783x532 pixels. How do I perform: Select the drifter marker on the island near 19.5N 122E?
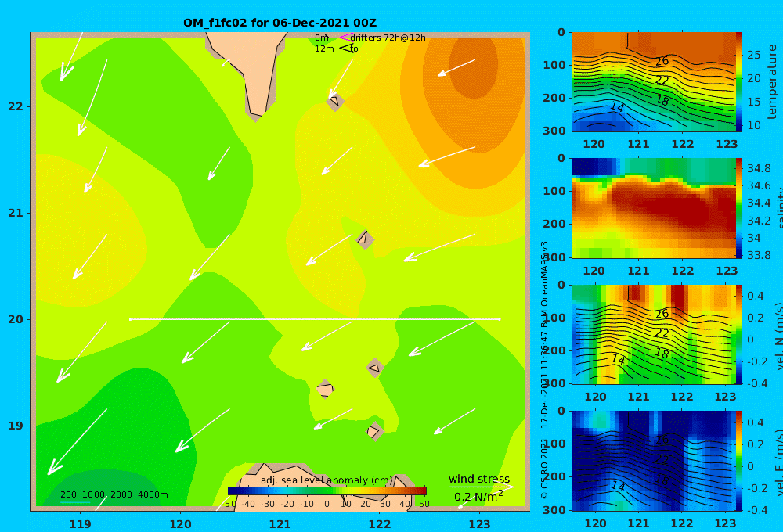[375, 368]
